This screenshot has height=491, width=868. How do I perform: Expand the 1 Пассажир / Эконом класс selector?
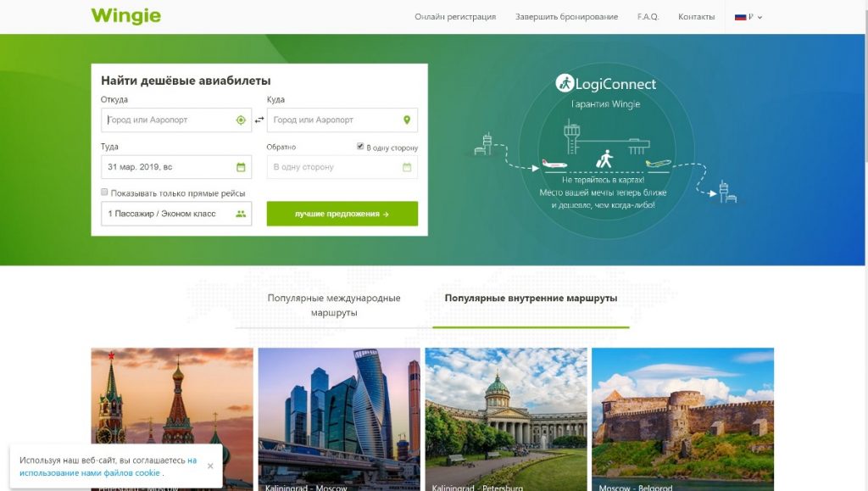tap(176, 214)
